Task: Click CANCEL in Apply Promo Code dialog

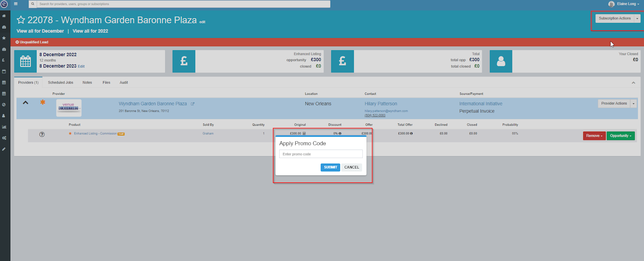Action: pyautogui.click(x=352, y=167)
